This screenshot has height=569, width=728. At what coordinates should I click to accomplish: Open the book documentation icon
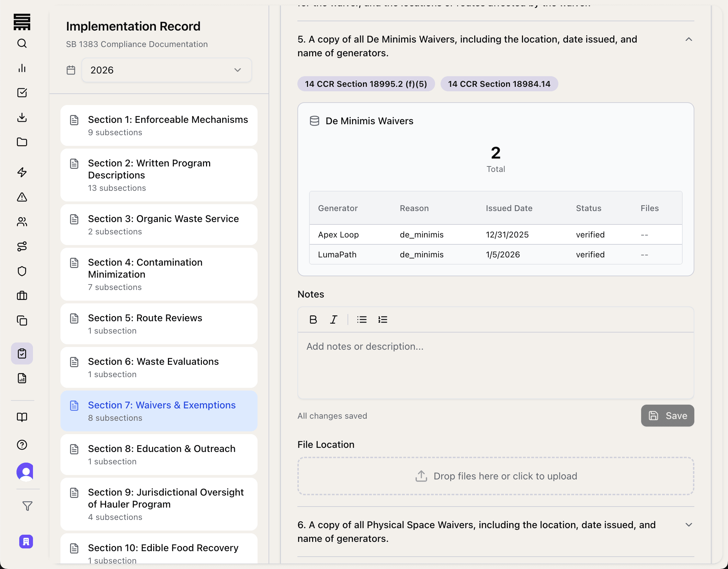[x=22, y=417]
